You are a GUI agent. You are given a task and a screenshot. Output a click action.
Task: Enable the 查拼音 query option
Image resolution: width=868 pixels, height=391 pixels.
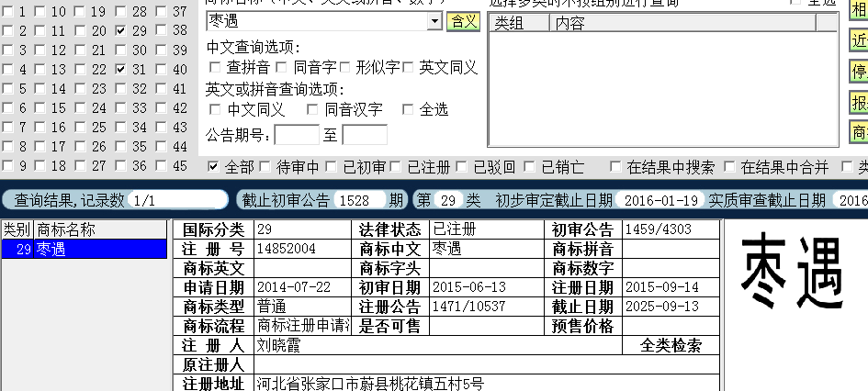pos(215,67)
